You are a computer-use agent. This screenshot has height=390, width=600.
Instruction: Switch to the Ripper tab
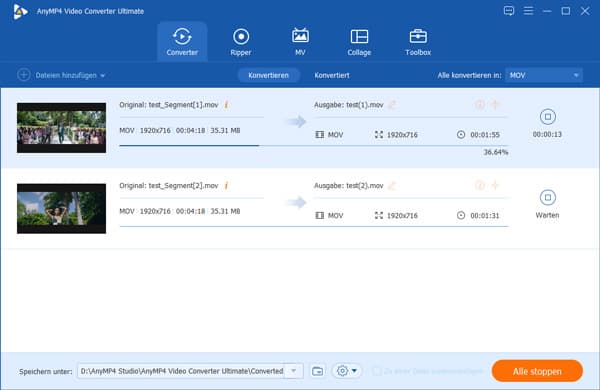pyautogui.click(x=241, y=42)
